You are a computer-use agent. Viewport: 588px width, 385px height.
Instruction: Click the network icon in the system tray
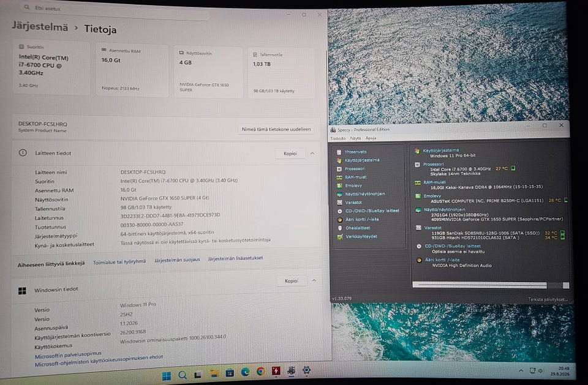point(532,371)
